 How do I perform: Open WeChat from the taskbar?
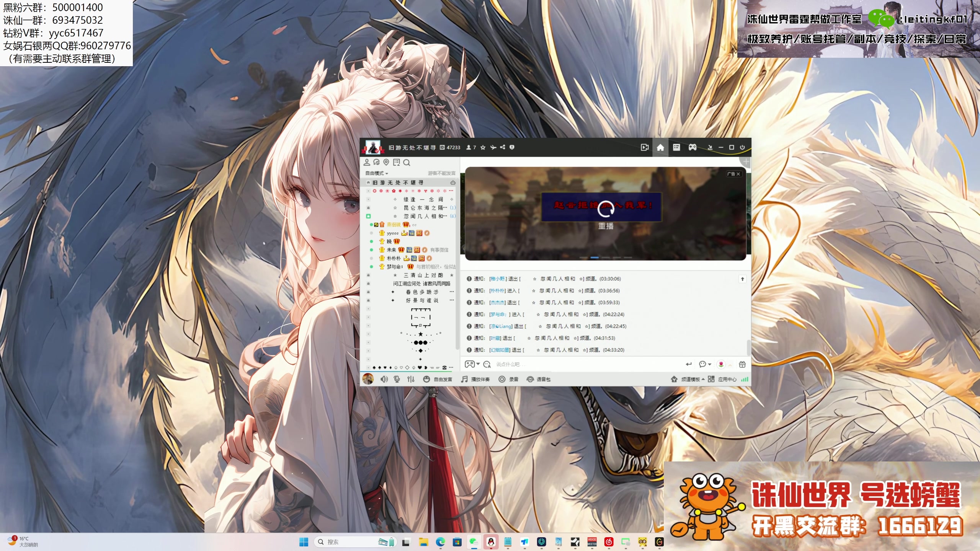click(474, 542)
